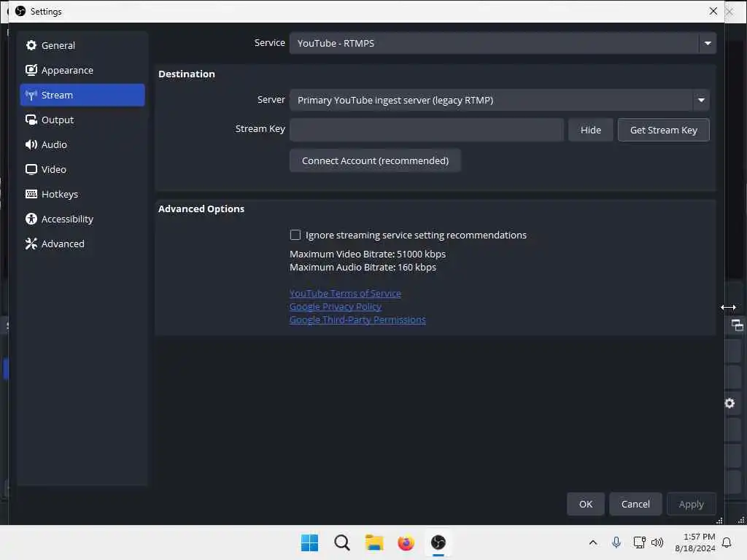Screen dimensions: 747x560
Task: Show hidden system tray icons
Action: pyautogui.click(x=593, y=542)
